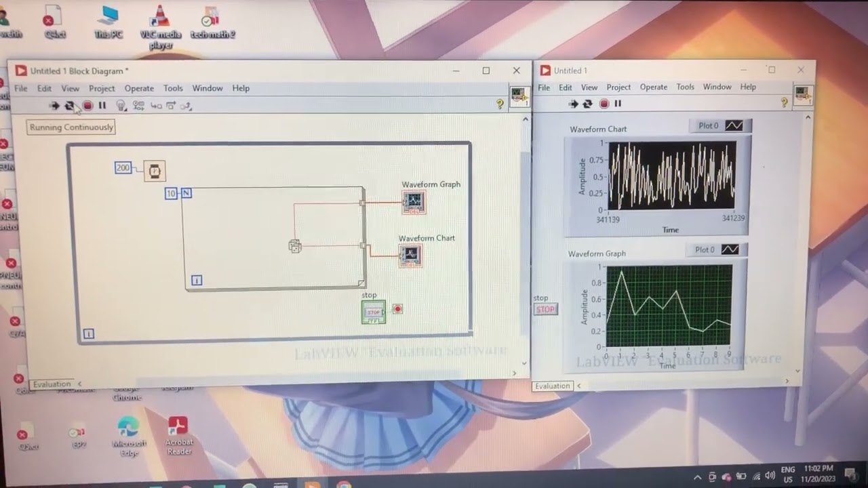
Task: Open the File menu in the Untitled 1 front panel
Action: coord(544,87)
